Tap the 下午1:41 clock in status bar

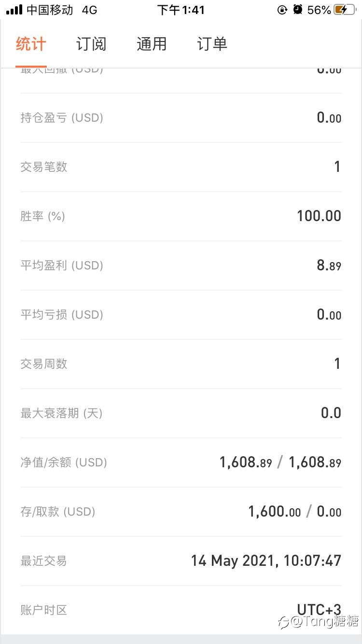[181, 10]
